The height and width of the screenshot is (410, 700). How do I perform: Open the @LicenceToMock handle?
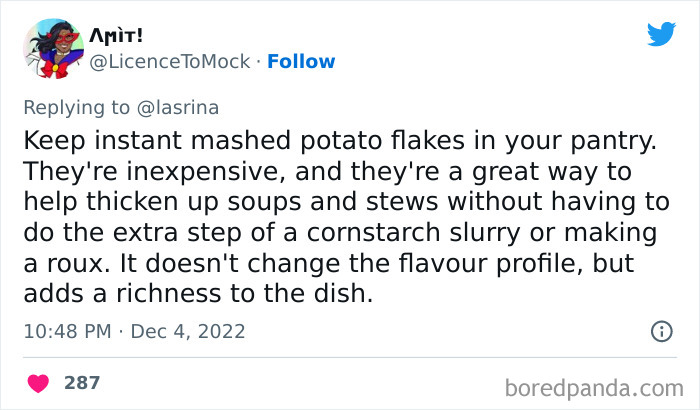[x=170, y=61]
